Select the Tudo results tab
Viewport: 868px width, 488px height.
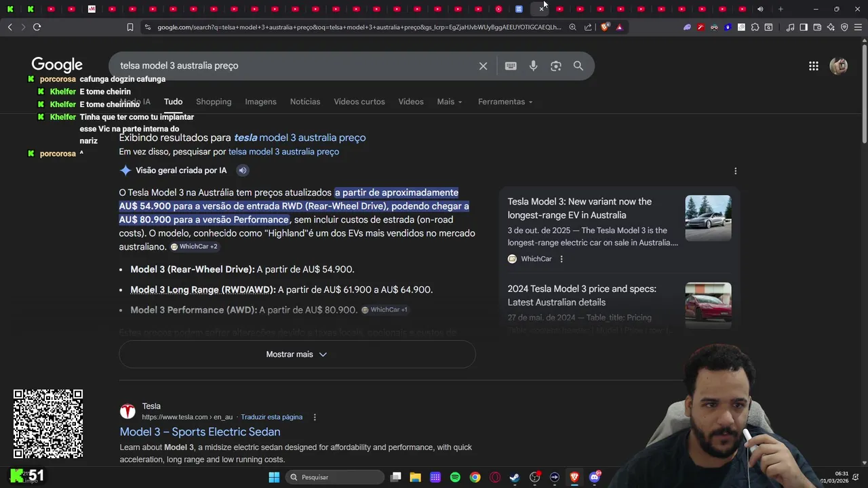click(173, 102)
